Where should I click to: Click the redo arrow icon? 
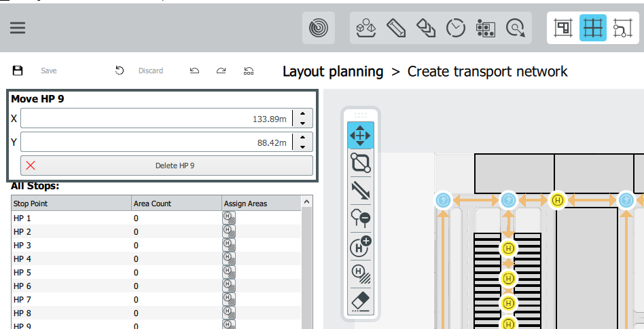(221, 71)
